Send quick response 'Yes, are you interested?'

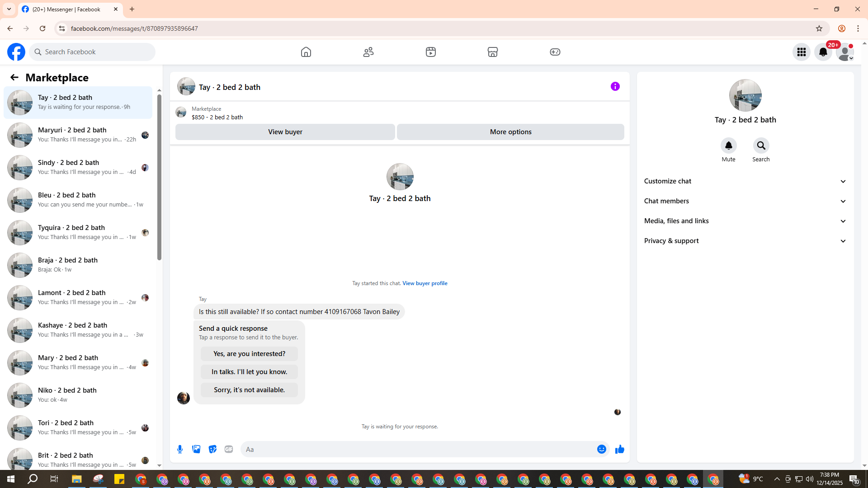249,354
